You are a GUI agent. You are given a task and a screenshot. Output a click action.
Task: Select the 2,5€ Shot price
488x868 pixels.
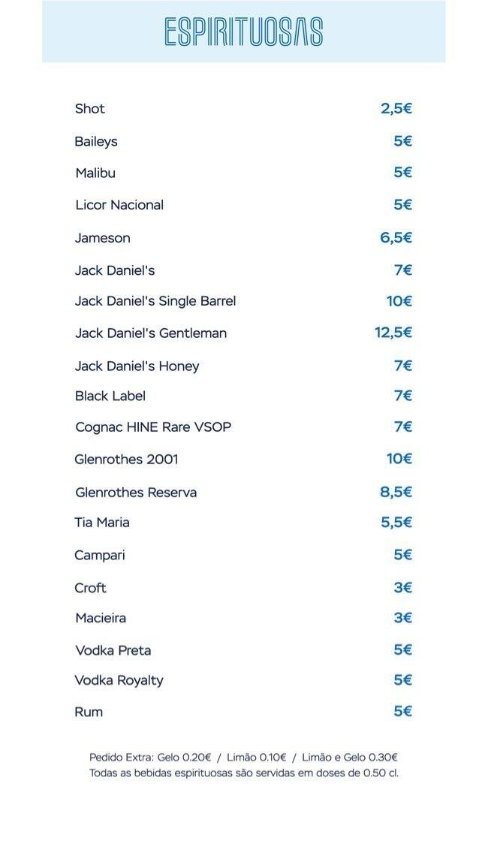point(396,109)
